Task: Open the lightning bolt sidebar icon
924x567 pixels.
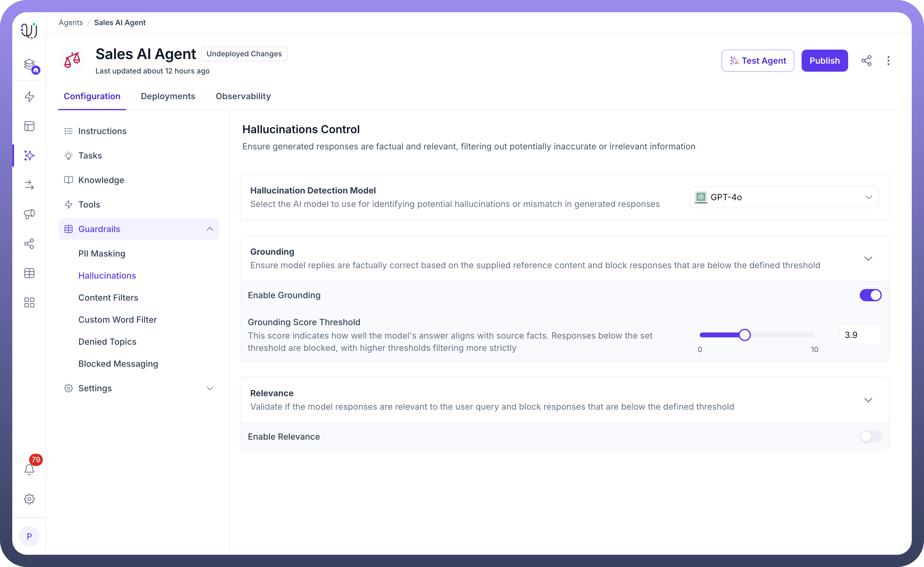Action: [x=29, y=96]
